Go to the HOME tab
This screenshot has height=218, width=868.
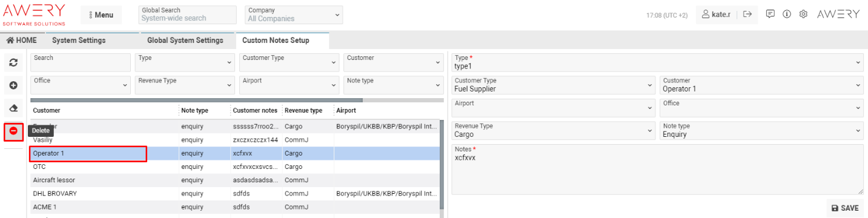pos(22,41)
